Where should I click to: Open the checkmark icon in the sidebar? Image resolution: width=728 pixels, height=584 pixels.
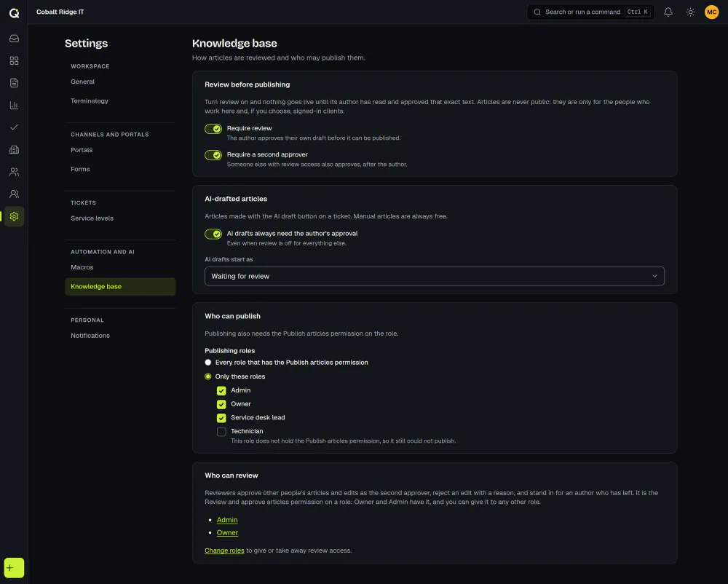[14, 127]
